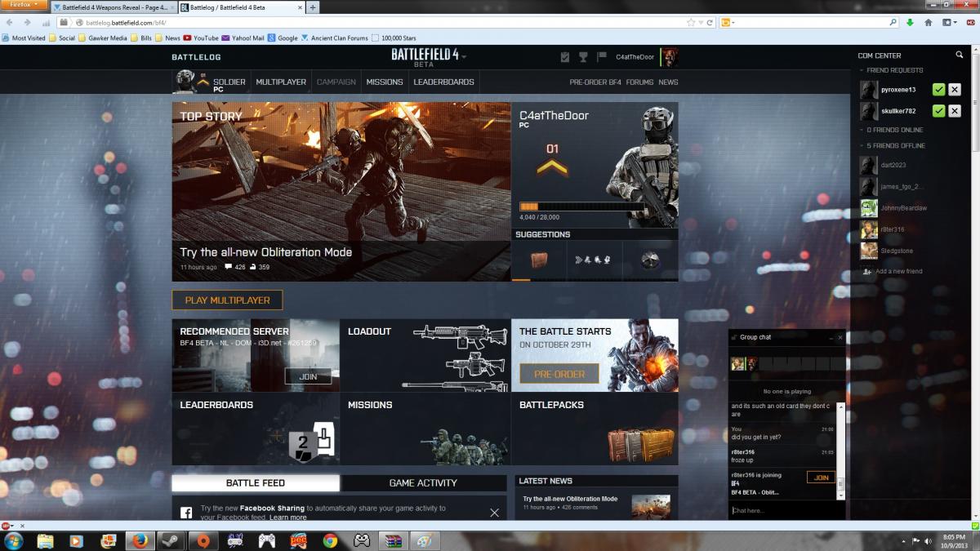
Task: Click the Facebook icon in Battle Feed
Action: [186, 513]
